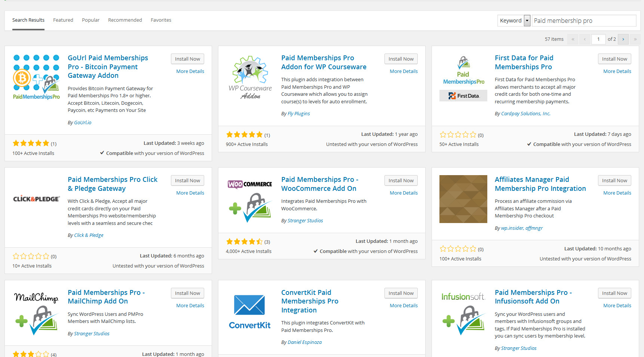Viewport: 644px width, 357px height.
Task: Visit author Fly Plugins link
Action: [x=298, y=113]
